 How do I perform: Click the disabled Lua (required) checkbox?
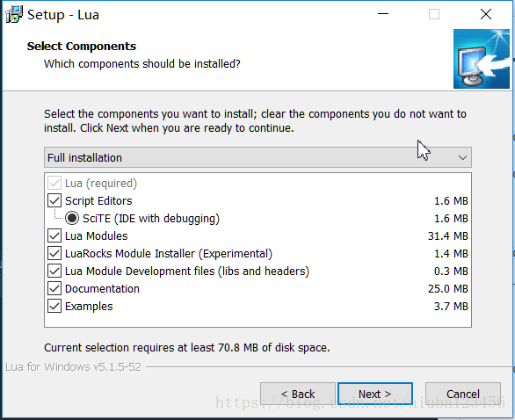click(x=54, y=184)
